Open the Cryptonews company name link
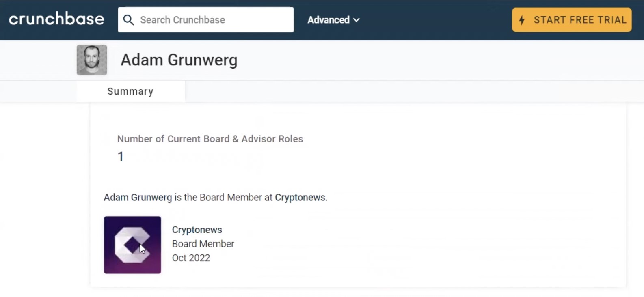The width and height of the screenshot is (644, 297). click(x=197, y=230)
